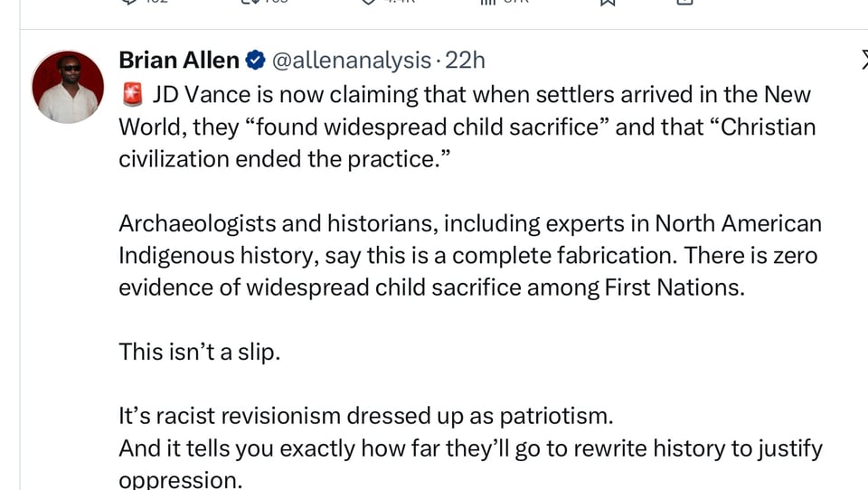This screenshot has height=490, width=868.
Task: Click the icon at the tweet's top-right edge
Action: tap(863, 61)
